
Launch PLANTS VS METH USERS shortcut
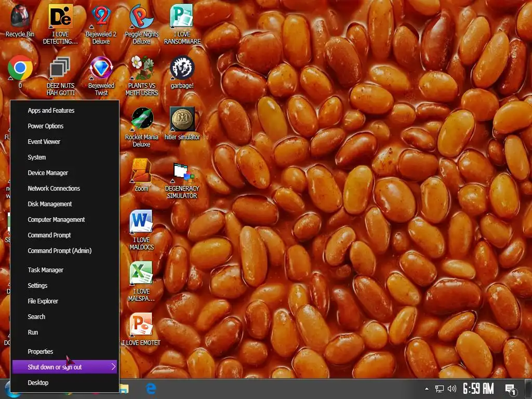141,76
